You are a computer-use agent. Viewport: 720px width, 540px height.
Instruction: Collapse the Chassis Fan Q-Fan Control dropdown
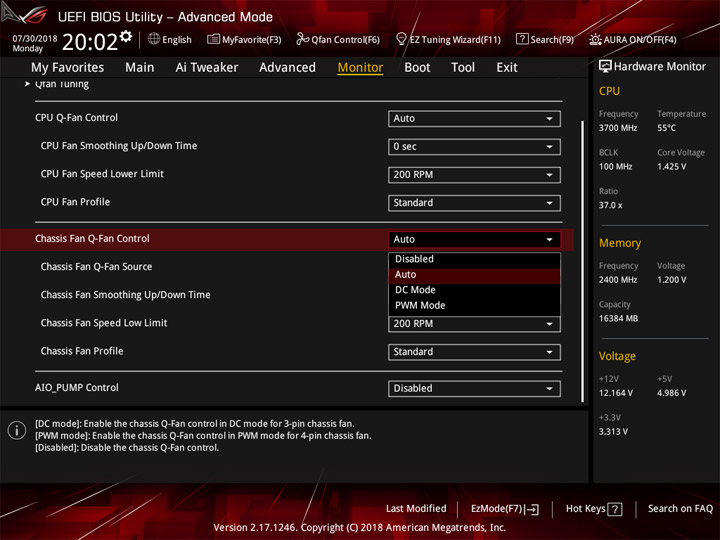click(x=474, y=240)
